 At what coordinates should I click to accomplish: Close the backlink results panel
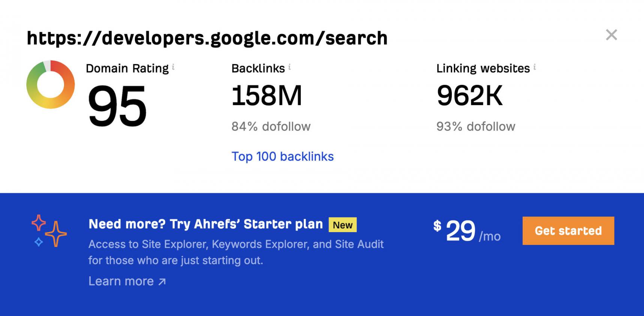click(611, 35)
